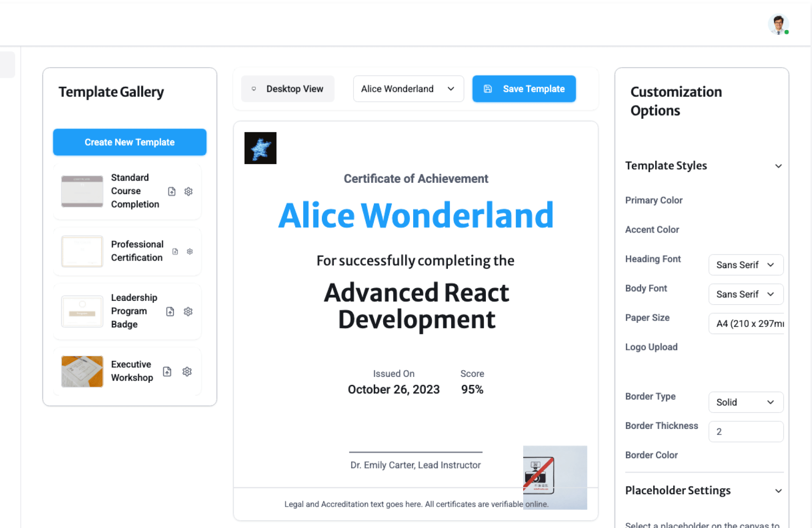
Task: Open settings gear for Executive Workshop template
Action: (187, 371)
